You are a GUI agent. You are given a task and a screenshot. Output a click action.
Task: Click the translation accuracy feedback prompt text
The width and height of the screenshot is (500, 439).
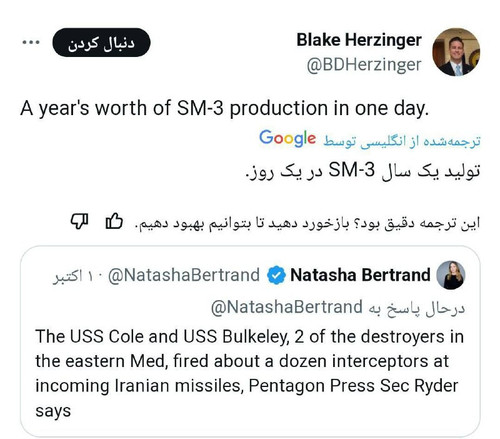click(x=307, y=223)
